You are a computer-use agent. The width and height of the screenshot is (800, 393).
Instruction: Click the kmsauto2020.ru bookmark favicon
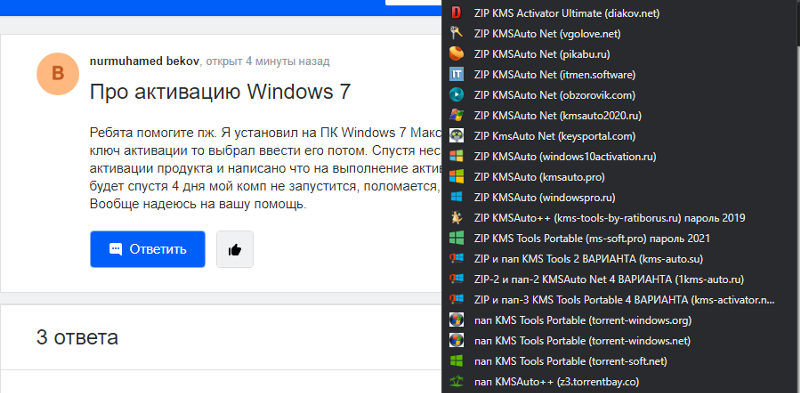[x=456, y=115]
